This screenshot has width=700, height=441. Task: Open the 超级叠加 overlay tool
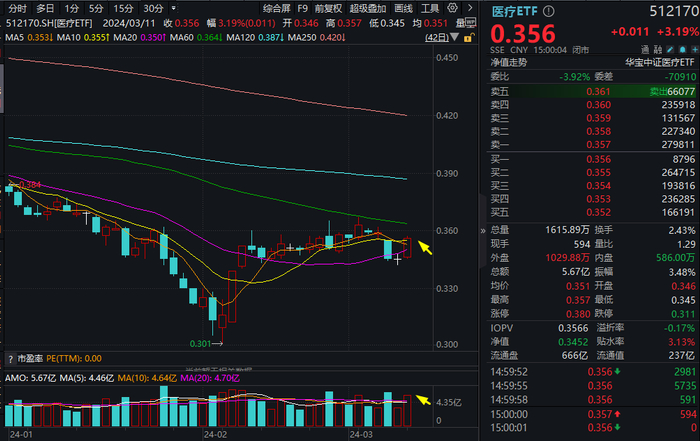[x=368, y=8]
